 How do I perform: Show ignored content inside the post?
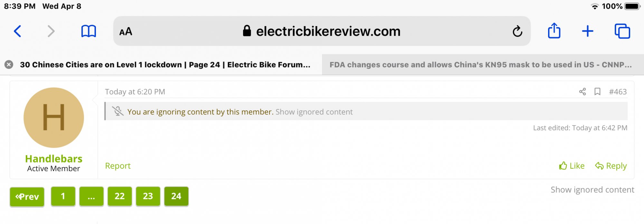[x=314, y=112]
